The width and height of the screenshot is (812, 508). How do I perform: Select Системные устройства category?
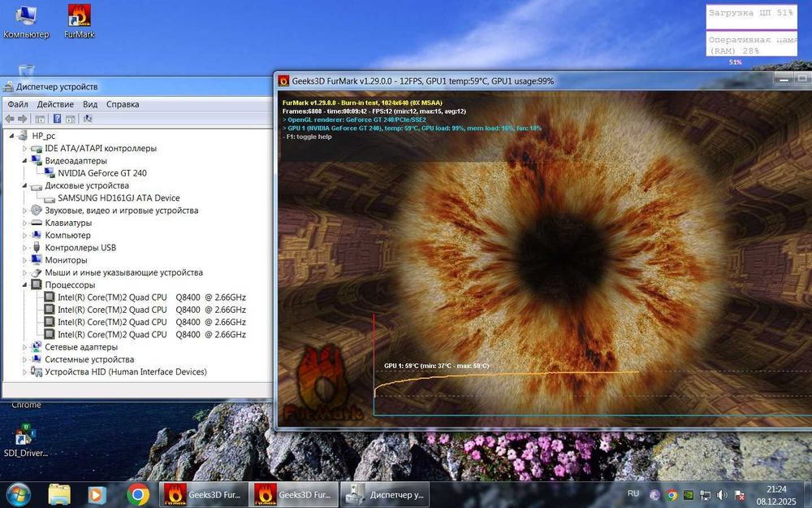[x=89, y=360]
